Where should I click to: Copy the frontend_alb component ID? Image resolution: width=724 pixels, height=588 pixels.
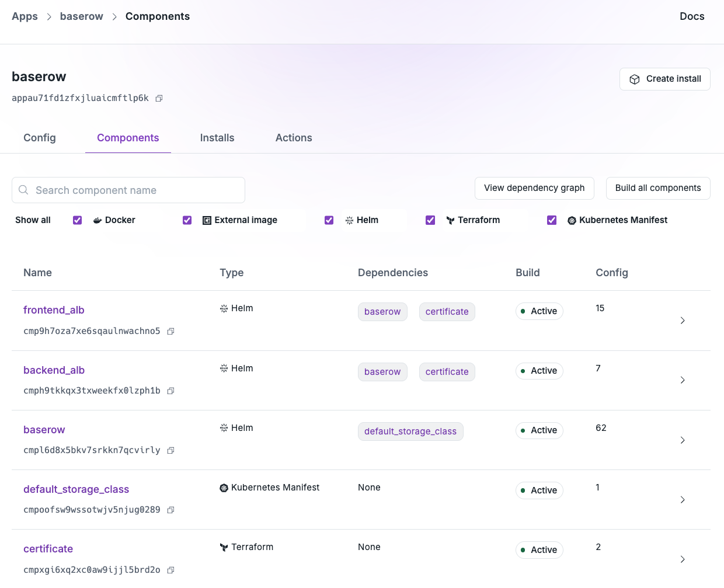[170, 331]
